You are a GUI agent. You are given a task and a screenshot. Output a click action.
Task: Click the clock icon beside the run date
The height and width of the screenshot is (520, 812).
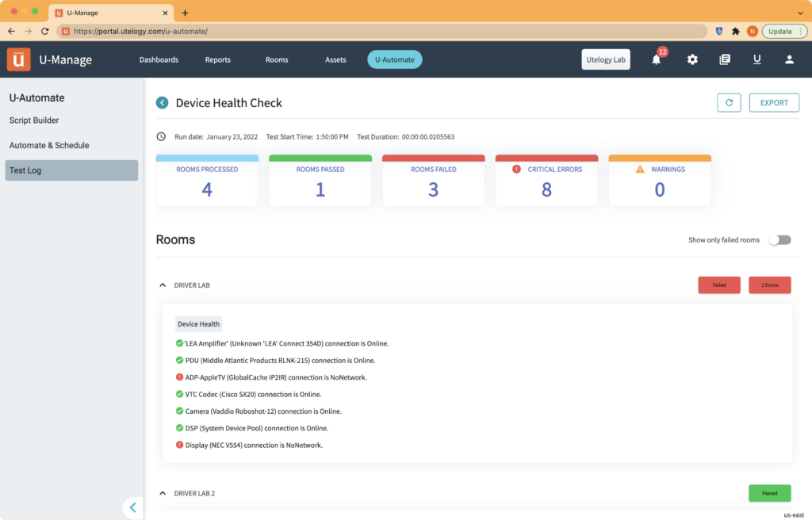[163, 136]
